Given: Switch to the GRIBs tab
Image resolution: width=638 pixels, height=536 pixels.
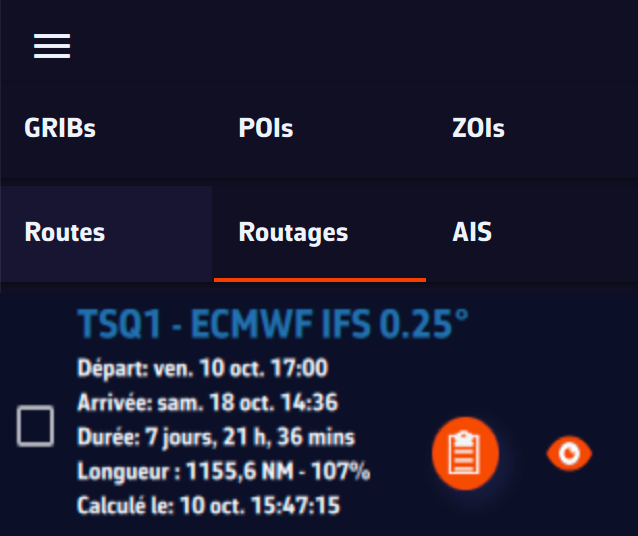Looking at the screenshot, I should (60, 128).
